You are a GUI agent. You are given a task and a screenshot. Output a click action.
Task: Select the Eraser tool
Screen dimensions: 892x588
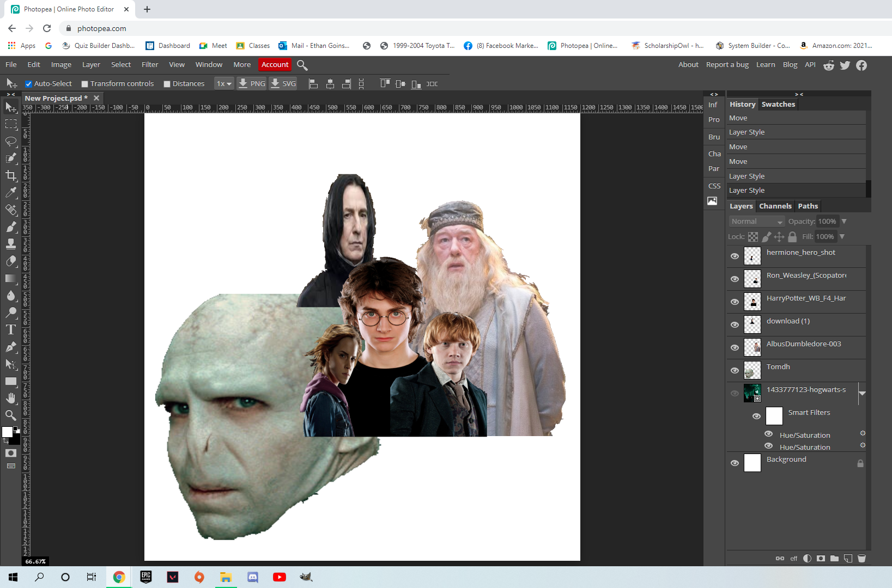[x=11, y=261]
